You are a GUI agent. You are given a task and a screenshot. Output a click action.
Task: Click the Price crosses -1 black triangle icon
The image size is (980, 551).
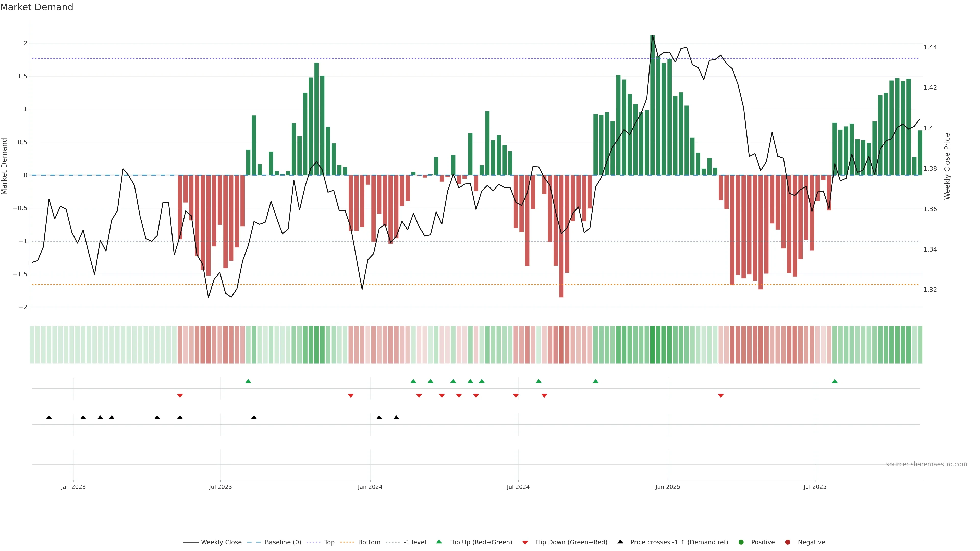click(620, 542)
